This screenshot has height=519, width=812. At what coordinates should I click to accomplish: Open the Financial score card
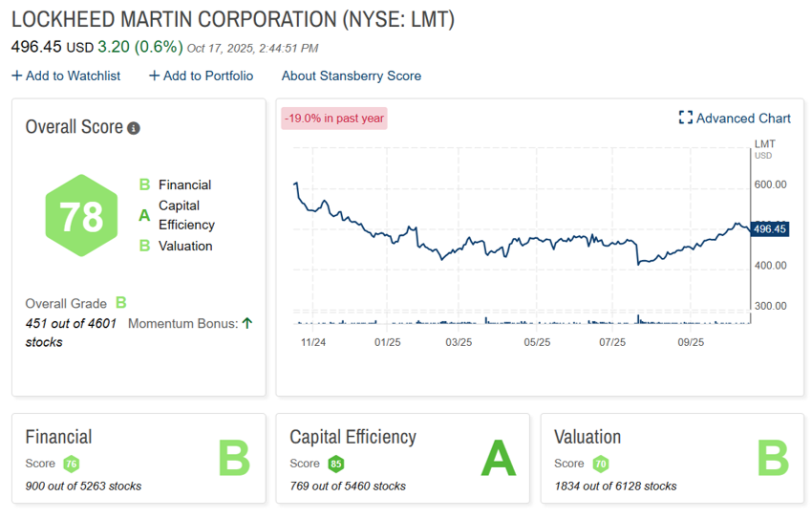point(139,458)
